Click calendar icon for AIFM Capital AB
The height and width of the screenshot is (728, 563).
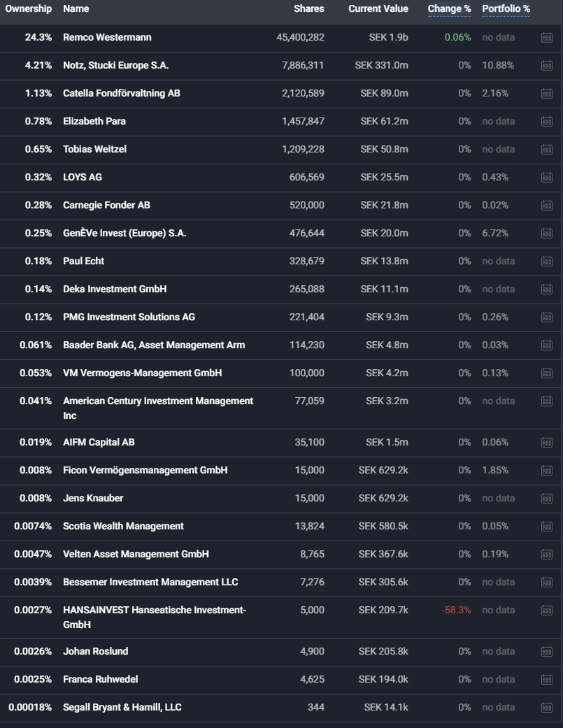pos(547,443)
